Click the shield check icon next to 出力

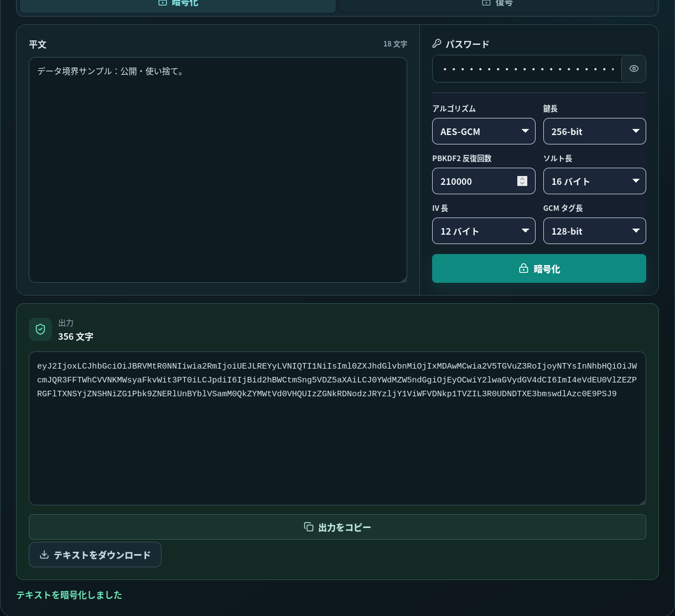click(40, 329)
